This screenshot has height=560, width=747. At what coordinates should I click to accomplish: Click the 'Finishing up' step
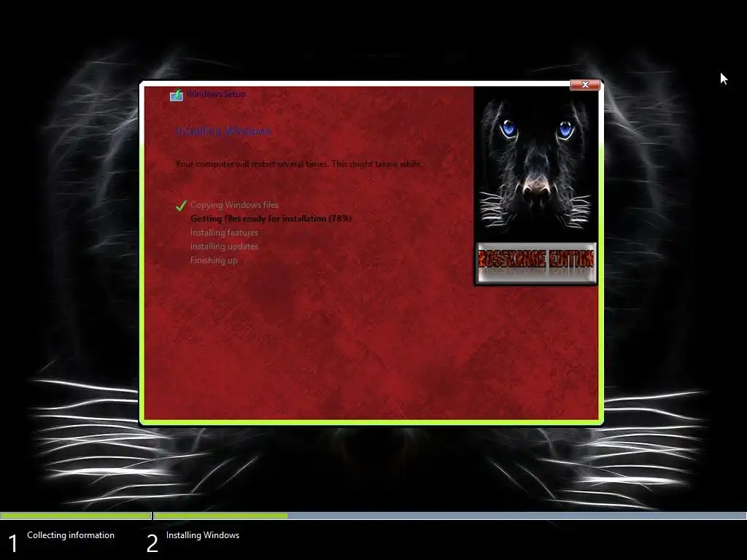point(214,260)
